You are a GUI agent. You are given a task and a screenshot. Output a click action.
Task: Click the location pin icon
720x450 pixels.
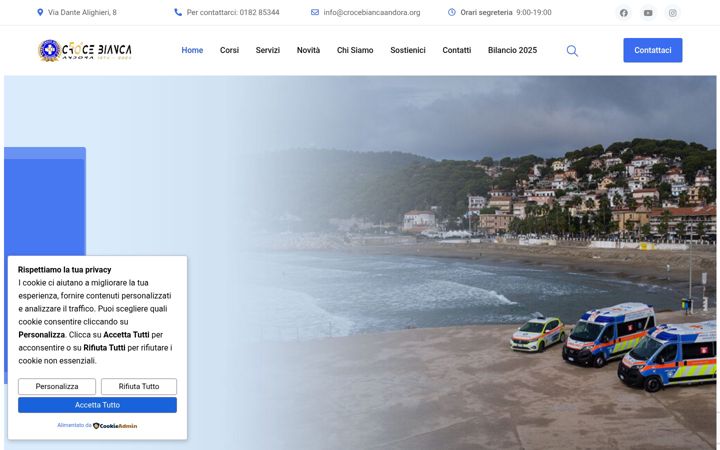(x=40, y=12)
